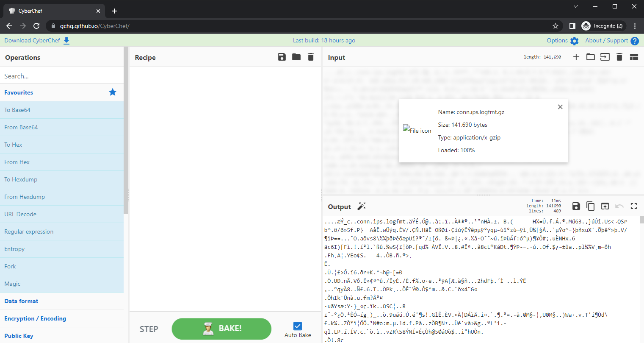
Task: Expand Encryption / Encoding category
Action: 35,318
